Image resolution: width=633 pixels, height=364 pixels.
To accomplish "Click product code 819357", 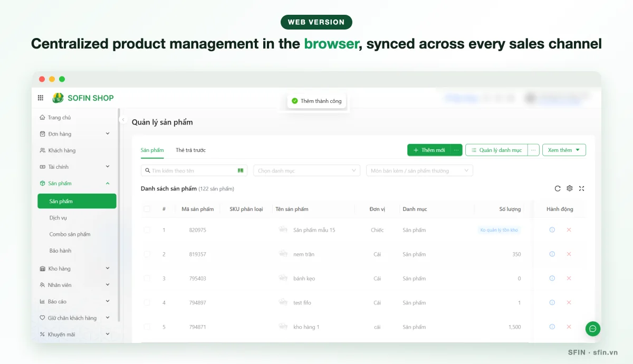I will 197,254.
